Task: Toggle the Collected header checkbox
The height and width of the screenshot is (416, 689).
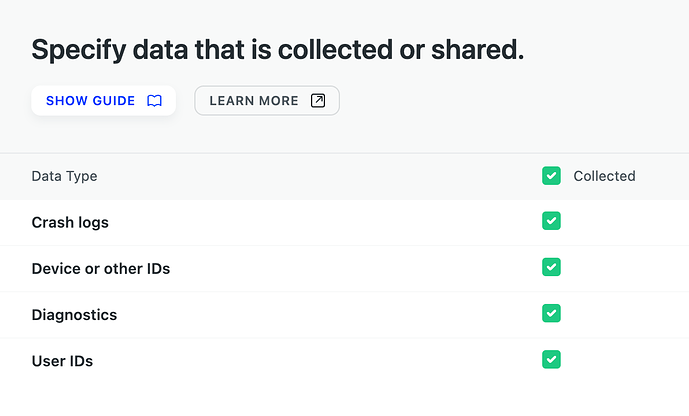Action: click(551, 176)
